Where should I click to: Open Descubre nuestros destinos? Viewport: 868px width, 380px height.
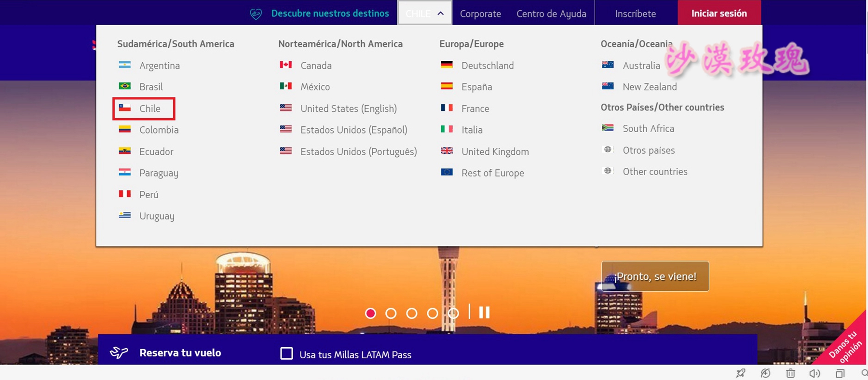click(x=330, y=14)
